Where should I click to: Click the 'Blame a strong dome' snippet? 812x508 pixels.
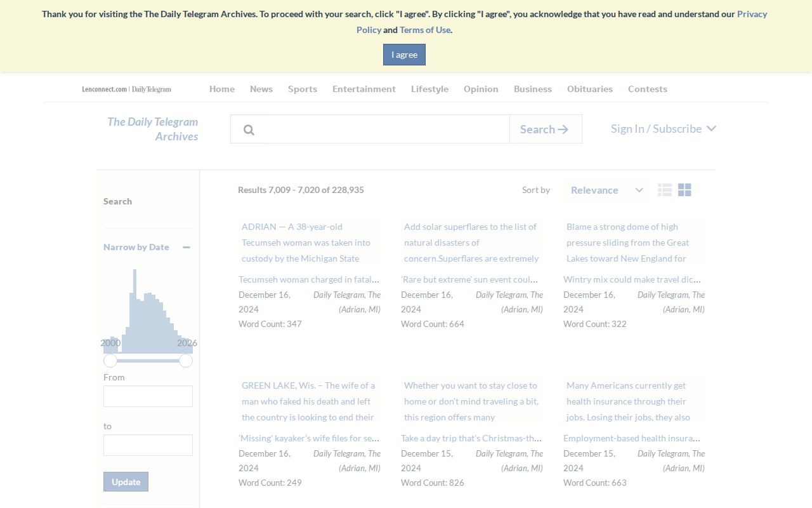(x=634, y=242)
